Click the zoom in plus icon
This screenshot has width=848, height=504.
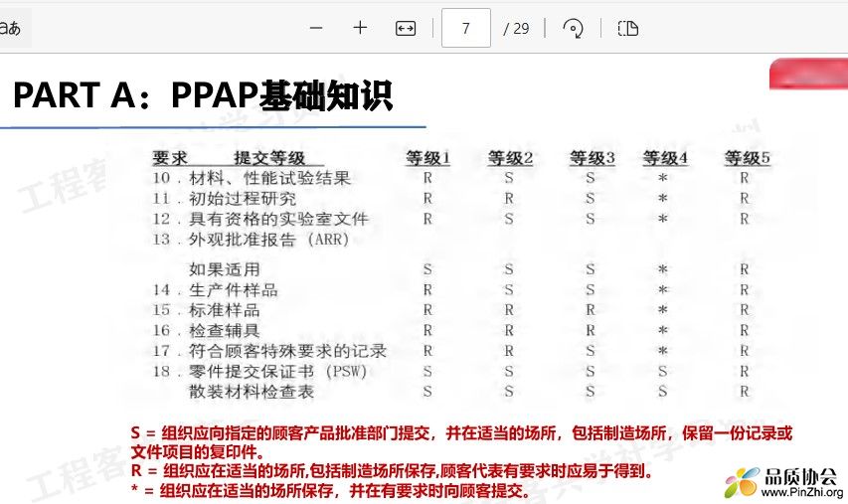coord(360,28)
